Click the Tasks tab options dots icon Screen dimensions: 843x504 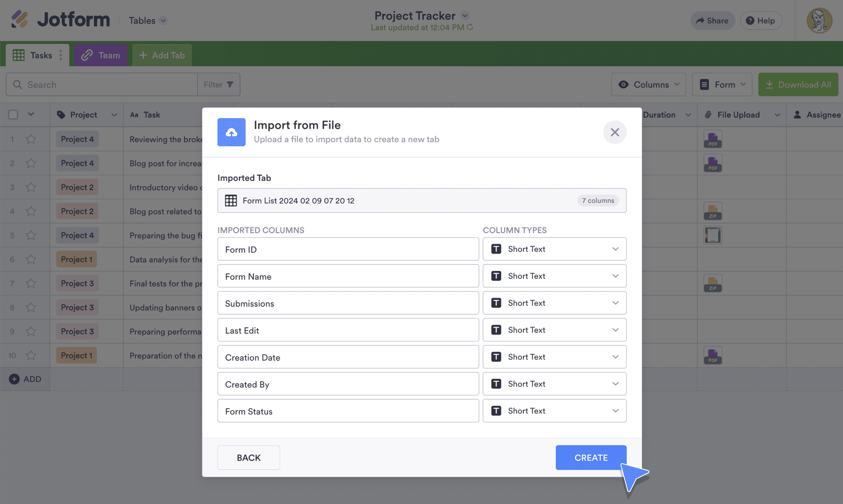pos(61,55)
